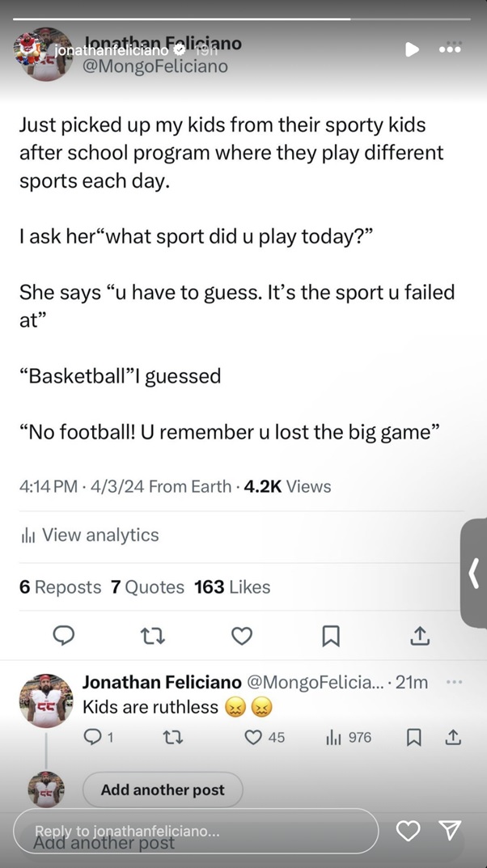Open jonathanfeliciano story profile picture
This screenshot has height=868, width=487.
[x=34, y=50]
